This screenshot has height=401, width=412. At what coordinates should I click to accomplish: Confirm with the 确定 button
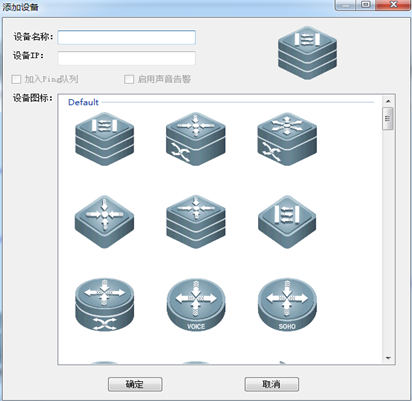[x=135, y=384]
